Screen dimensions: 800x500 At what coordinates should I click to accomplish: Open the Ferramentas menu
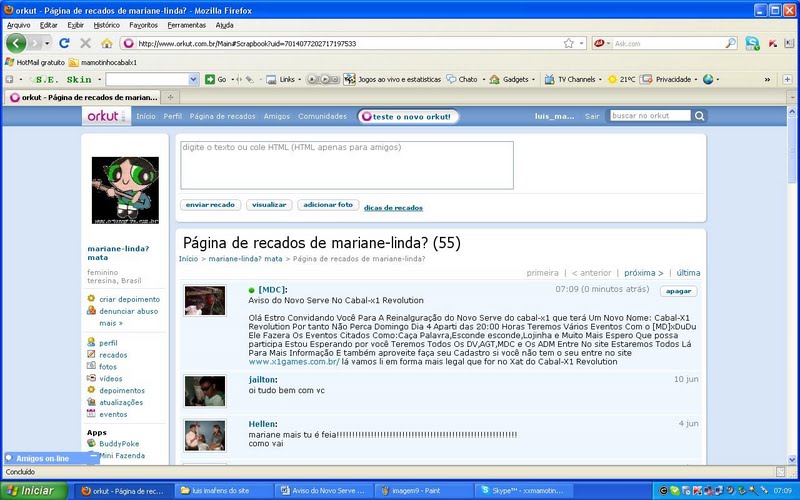click(187, 25)
